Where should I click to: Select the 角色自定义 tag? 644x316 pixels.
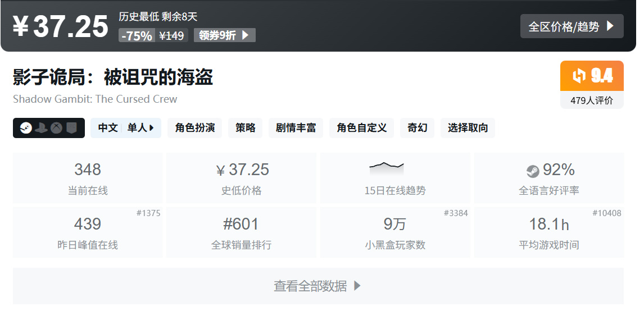click(x=361, y=128)
